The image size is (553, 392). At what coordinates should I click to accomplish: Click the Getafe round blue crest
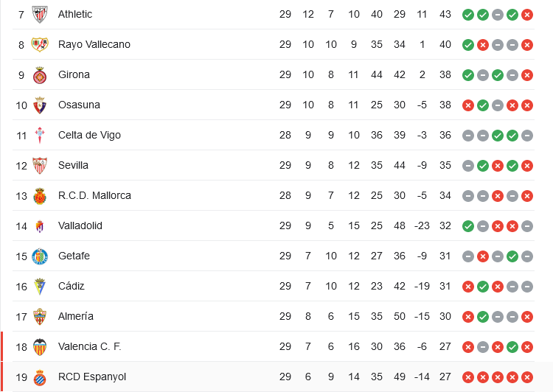(x=40, y=256)
